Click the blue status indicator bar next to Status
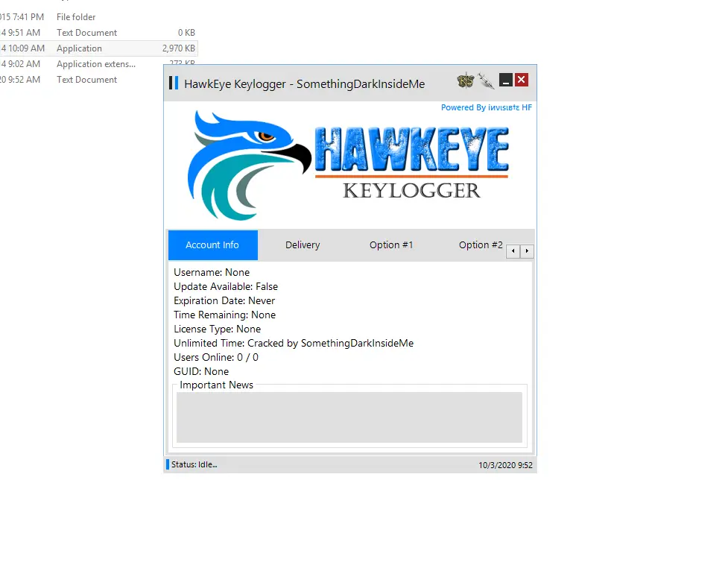728x565 pixels. [x=167, y=464]
